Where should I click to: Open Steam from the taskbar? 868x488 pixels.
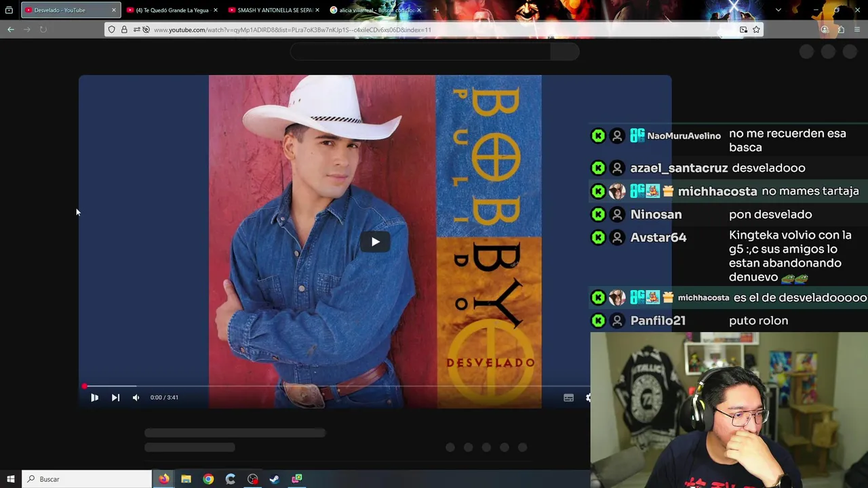tap(275, 479)
